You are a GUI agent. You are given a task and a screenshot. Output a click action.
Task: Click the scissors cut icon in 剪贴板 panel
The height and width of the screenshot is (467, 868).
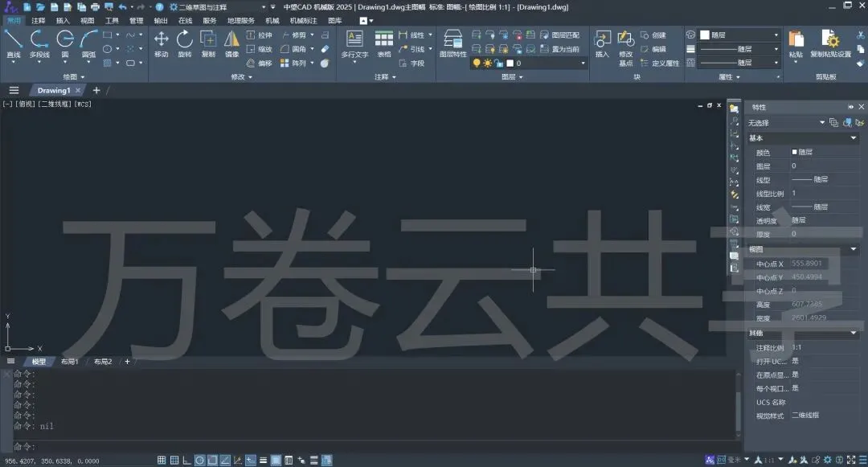[x=861, y=35]
